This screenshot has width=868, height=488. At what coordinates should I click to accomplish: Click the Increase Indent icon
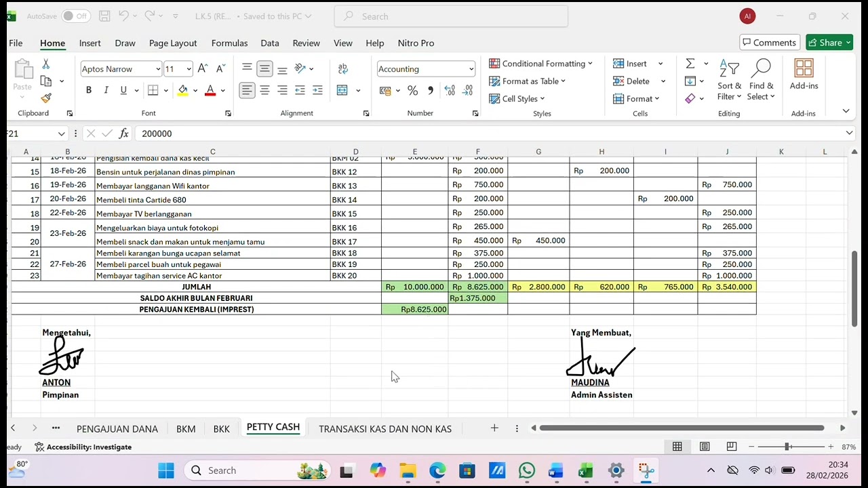pos(317,90)
